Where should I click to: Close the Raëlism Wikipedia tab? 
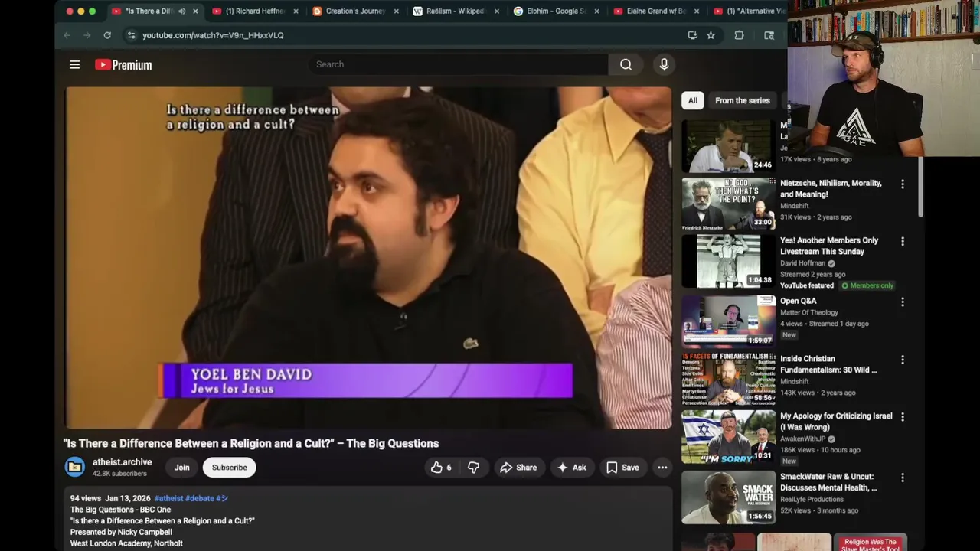pos(497,11)
